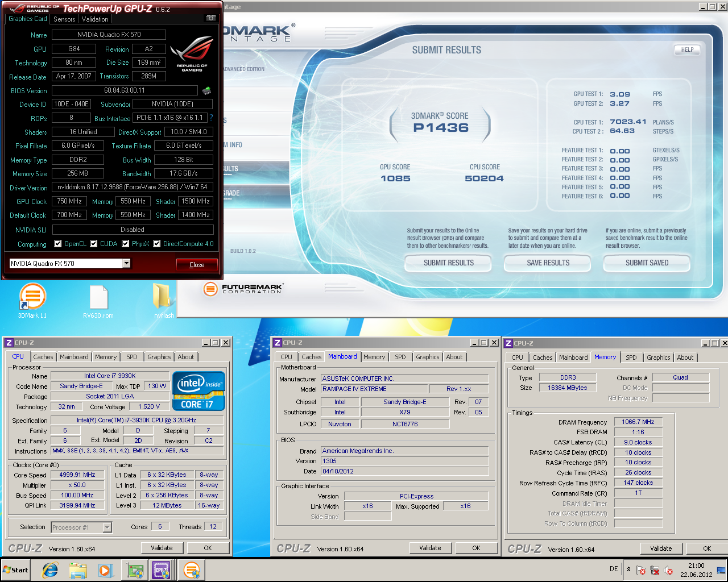Click the DE language indicator
728x582 pixels.
coord(614,569)
